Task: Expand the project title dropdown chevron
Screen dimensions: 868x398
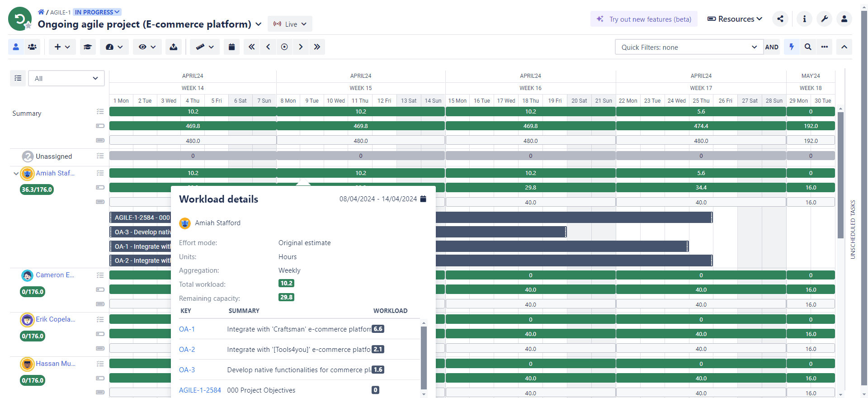Action: coord(259,24)
